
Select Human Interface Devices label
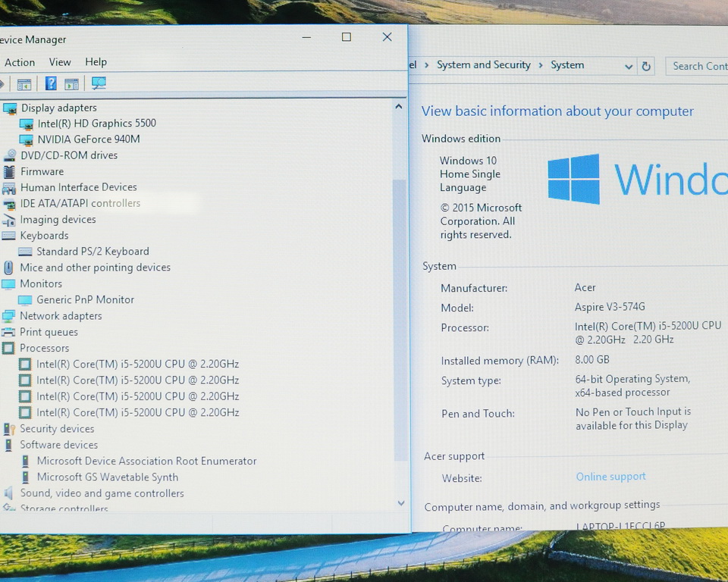(78, 187)
